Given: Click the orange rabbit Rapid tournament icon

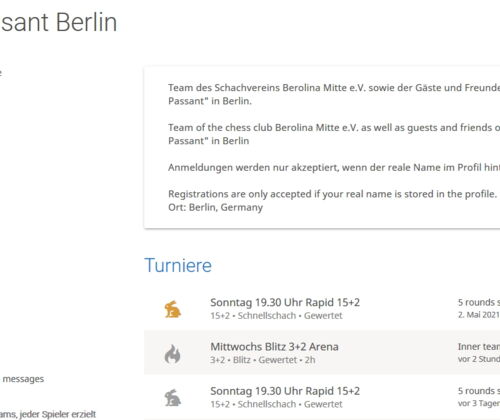Looking at the screenshot, I should (173, 309).
